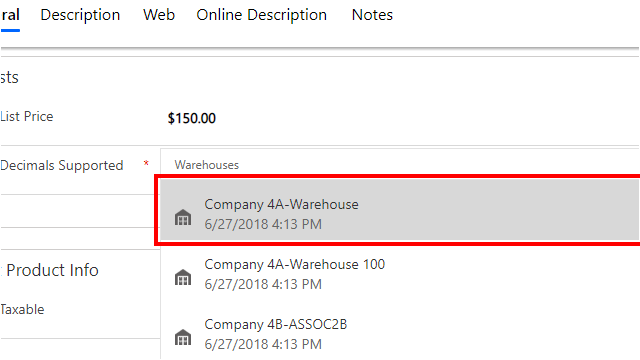Click warehouse icon beside Company 4B-ASSOC2B

pyautogui.click(x=183, y=337)
